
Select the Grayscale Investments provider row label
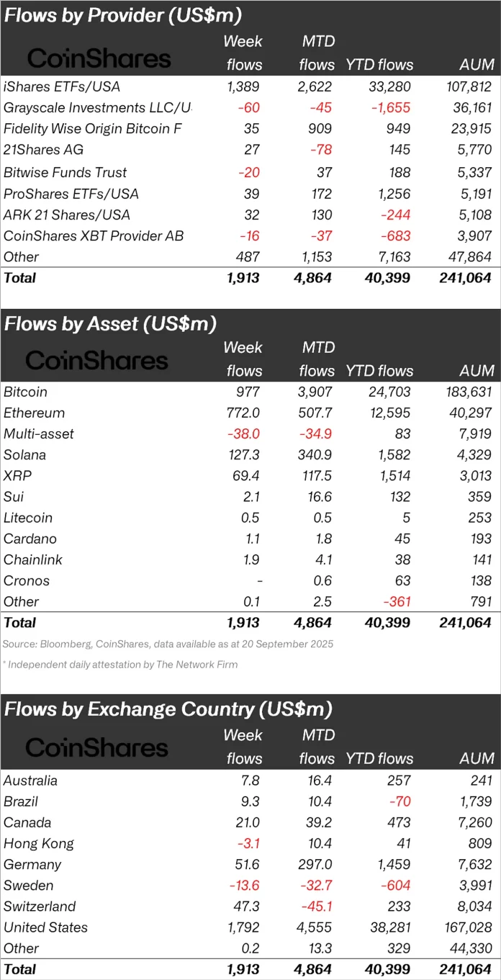click(98, 108)
